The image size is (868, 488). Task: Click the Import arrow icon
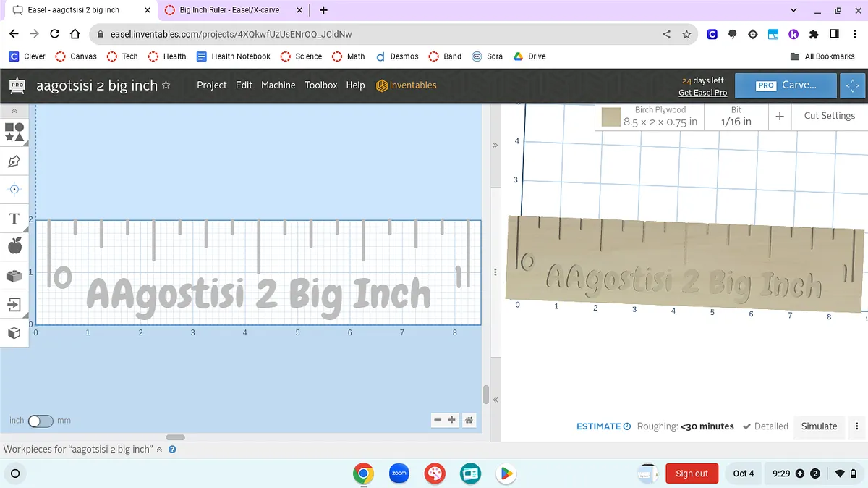pos(14,305)
